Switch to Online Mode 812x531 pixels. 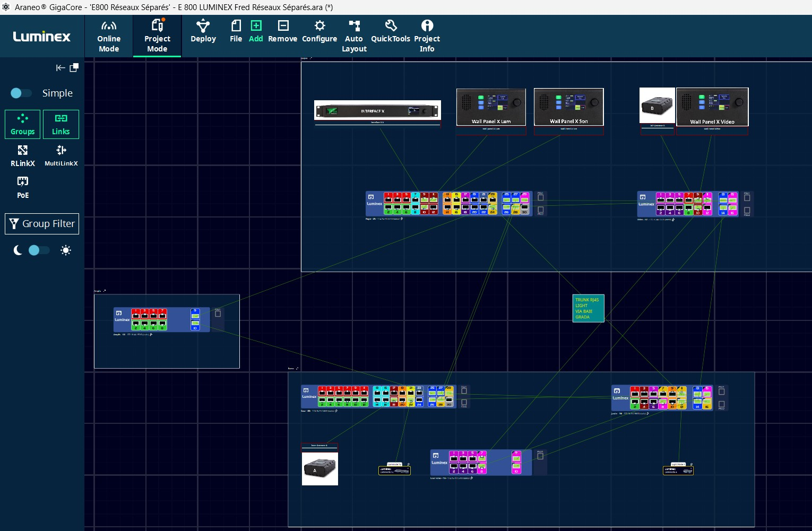[109, 36]
